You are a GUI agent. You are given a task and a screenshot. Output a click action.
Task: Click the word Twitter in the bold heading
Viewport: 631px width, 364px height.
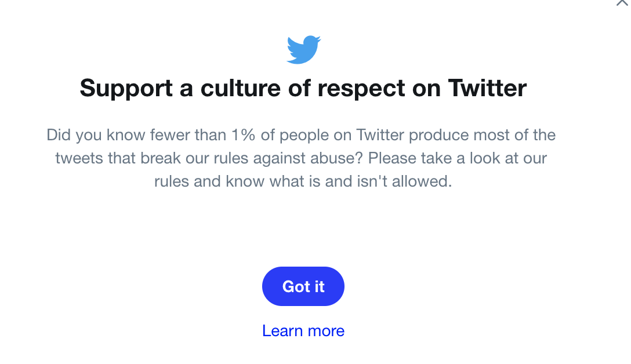[x=487, y=89]
